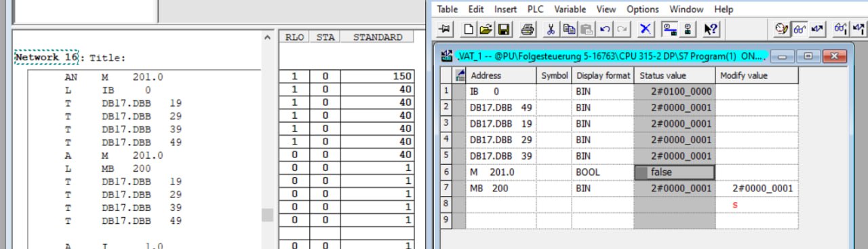Click the RLO column header
Viewport: 868px width, 249px height.
pos(295,37)
